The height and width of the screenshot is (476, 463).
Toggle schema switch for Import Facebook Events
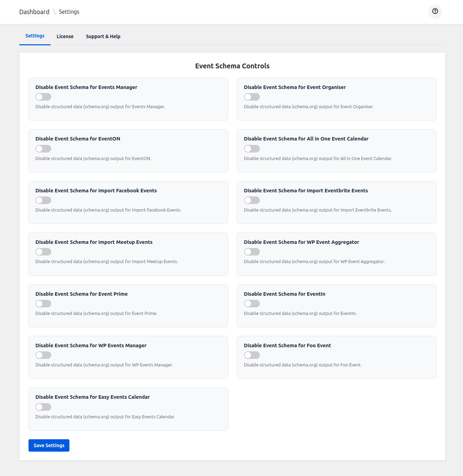pyautogui.click(x=43, y=200)
